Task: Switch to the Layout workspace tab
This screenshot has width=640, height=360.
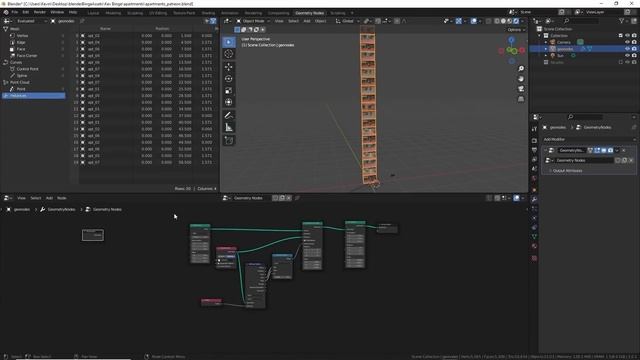Action: point(93,13)
